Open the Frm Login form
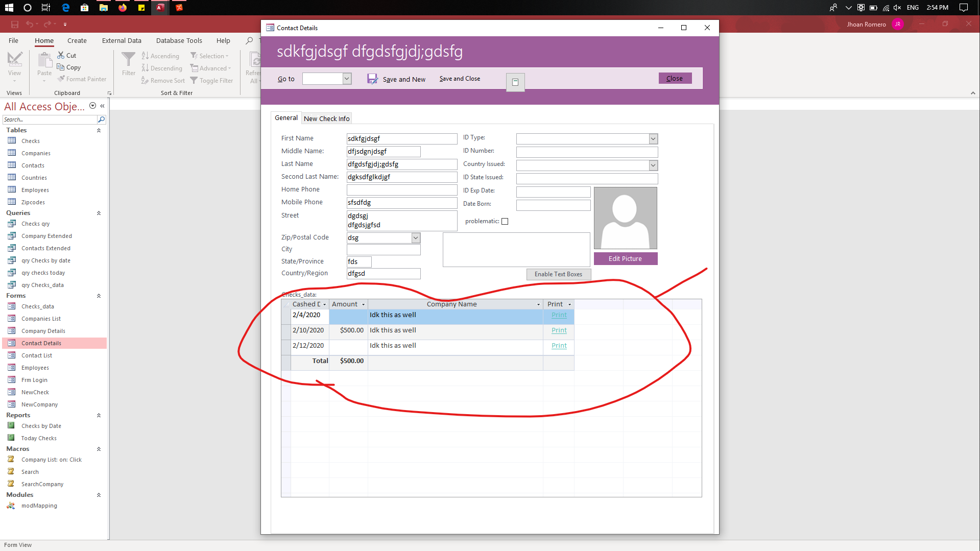The height and width of the screenshot is (551, 980). coord(34,380)
